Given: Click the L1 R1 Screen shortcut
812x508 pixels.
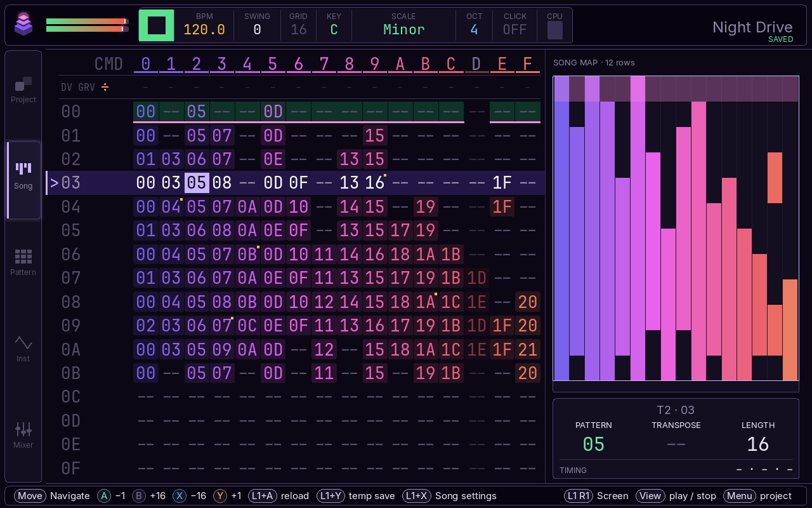Looking at the screenshot, I should (x=596, y=496).
